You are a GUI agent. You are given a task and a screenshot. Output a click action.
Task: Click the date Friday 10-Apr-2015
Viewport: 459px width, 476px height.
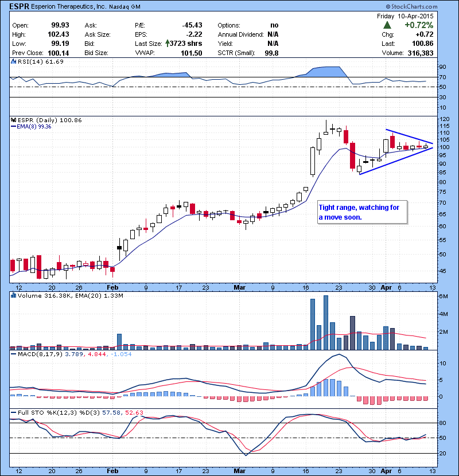coord(405,16)
